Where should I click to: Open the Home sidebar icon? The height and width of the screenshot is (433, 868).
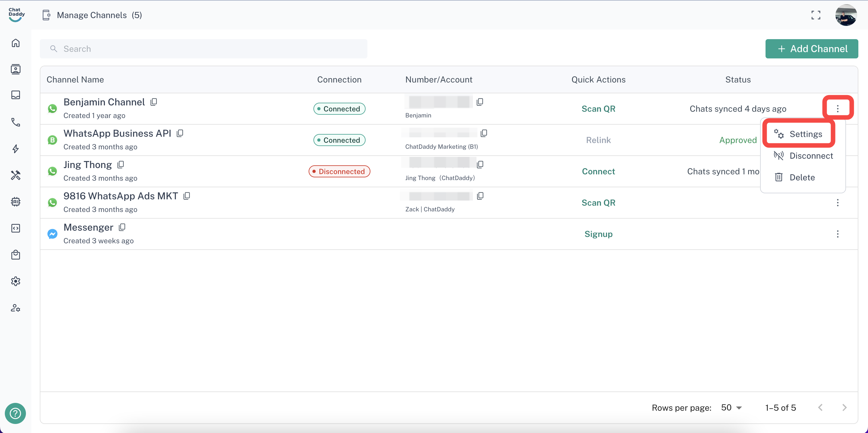[15, 43]
